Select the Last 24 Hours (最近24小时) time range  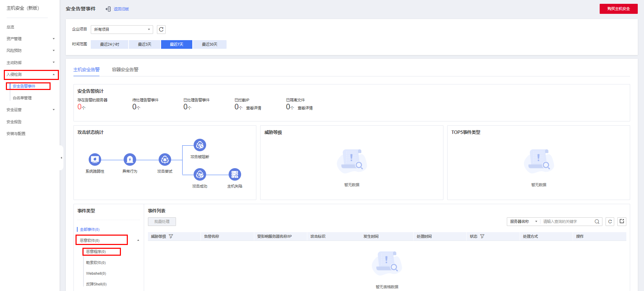[109, 44]
